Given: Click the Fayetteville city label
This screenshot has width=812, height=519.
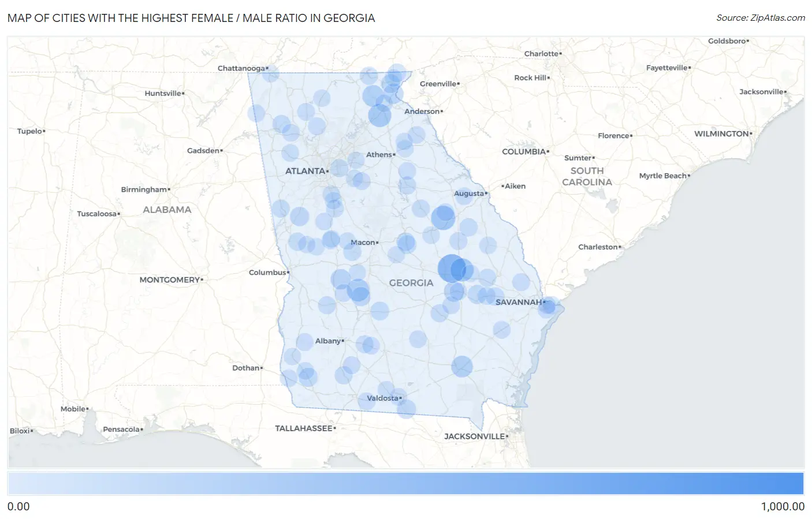Looking at the screenshot, I should coord(667,68).
